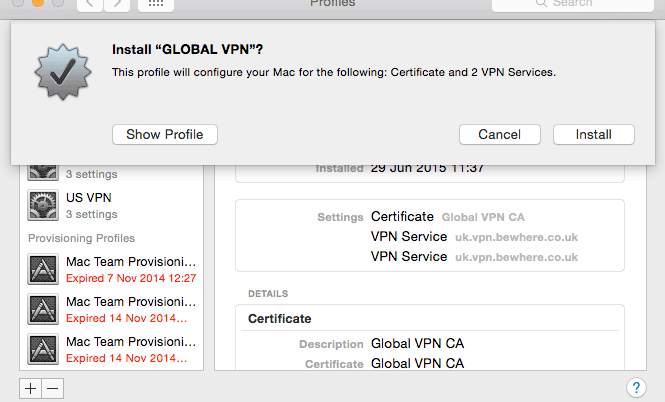Click the last Mac Team Provisioning icon
The width and height of the screenshot is (665, 402).
[44, 349]
